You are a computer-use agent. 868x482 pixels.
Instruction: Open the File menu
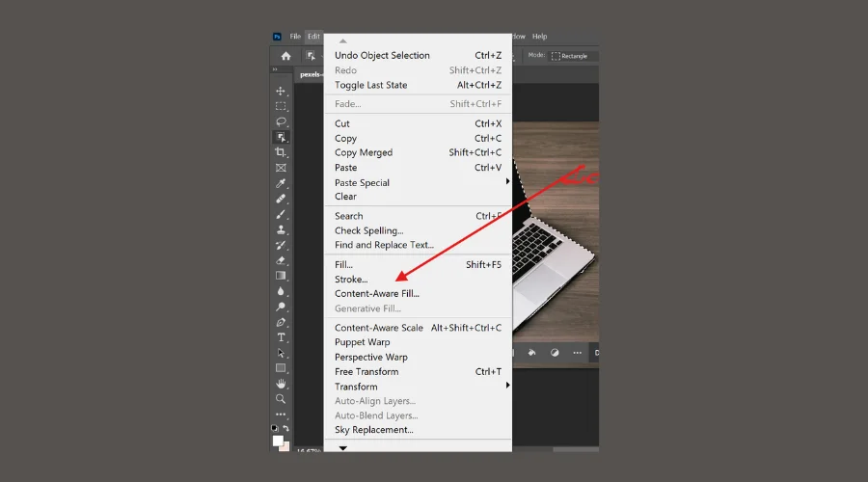click(295, 37)
